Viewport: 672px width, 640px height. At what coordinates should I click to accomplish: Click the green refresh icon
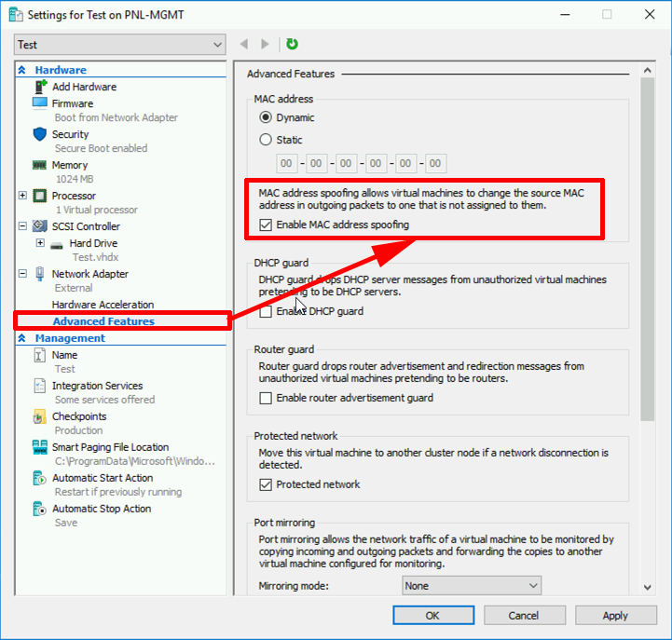pos(292,44)
